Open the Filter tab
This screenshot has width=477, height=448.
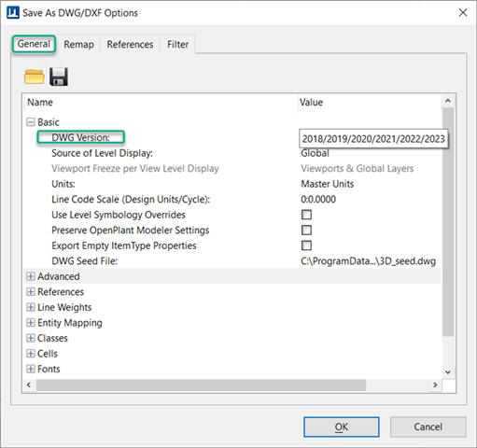[x=177, y=45]
